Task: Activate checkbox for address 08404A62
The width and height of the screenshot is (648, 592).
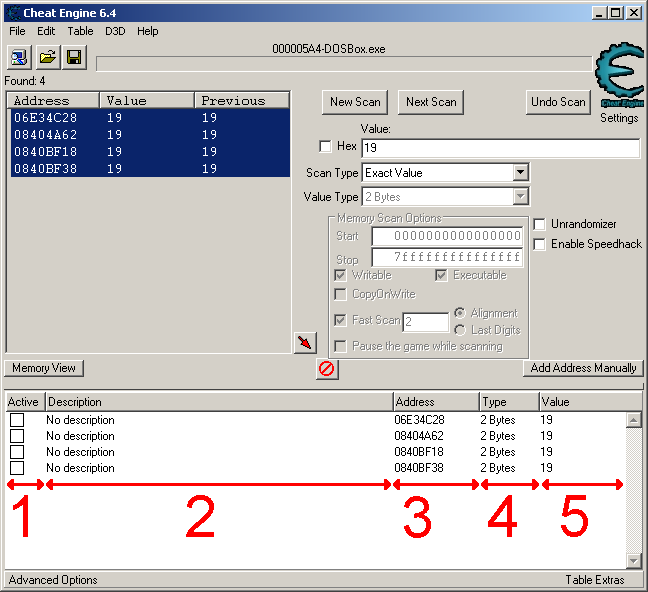Action: tap(17, 436)
